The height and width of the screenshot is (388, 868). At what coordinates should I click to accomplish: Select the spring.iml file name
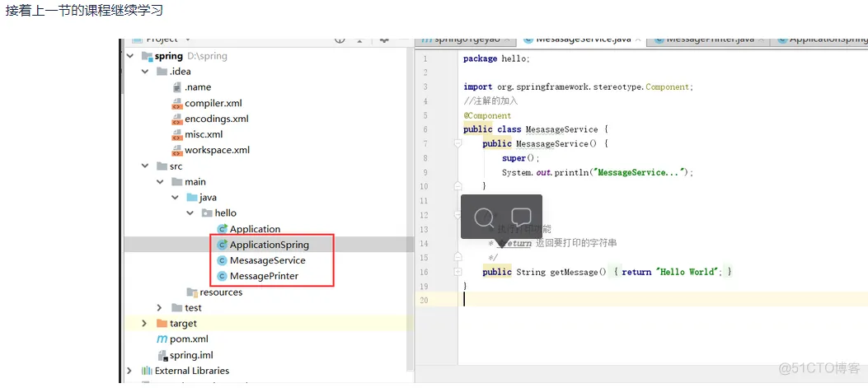(191, 355)
